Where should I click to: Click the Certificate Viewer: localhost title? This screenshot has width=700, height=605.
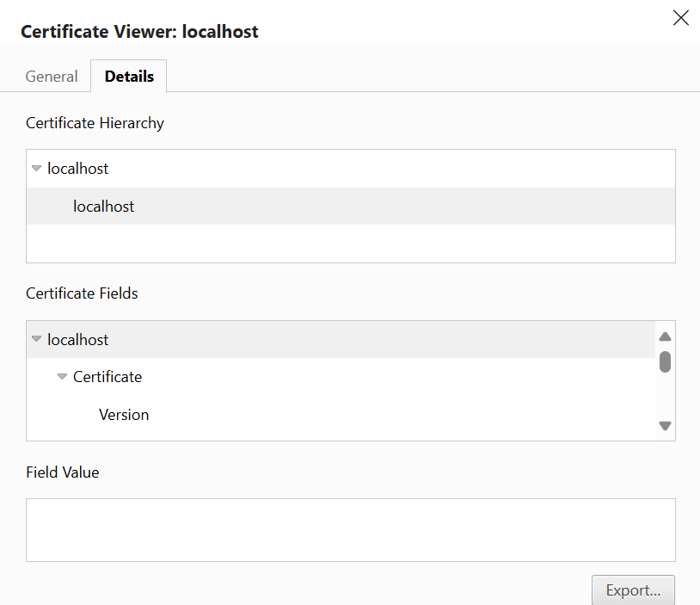coord(139,32)
